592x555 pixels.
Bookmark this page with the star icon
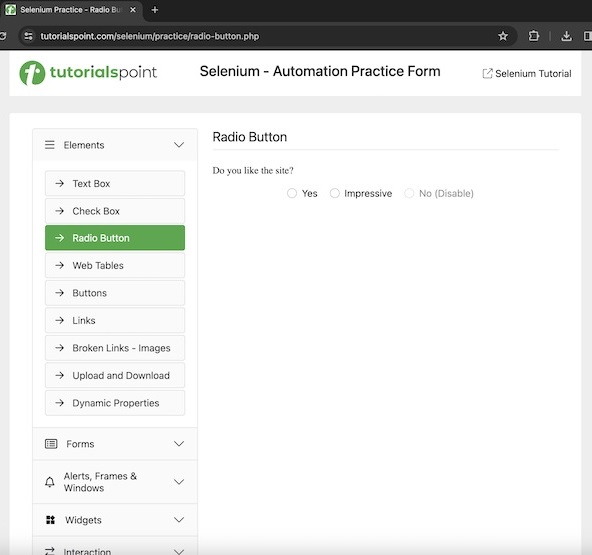(x=503, y=36)
